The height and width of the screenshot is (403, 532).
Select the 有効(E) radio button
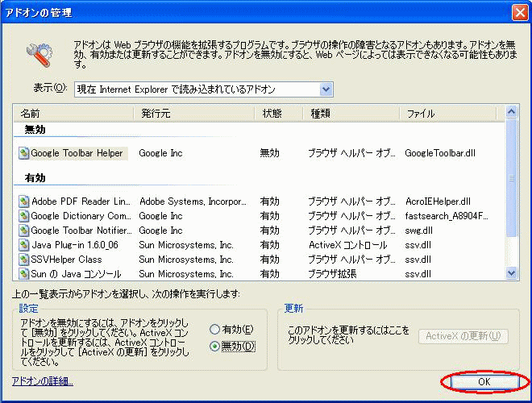[214, 330]
